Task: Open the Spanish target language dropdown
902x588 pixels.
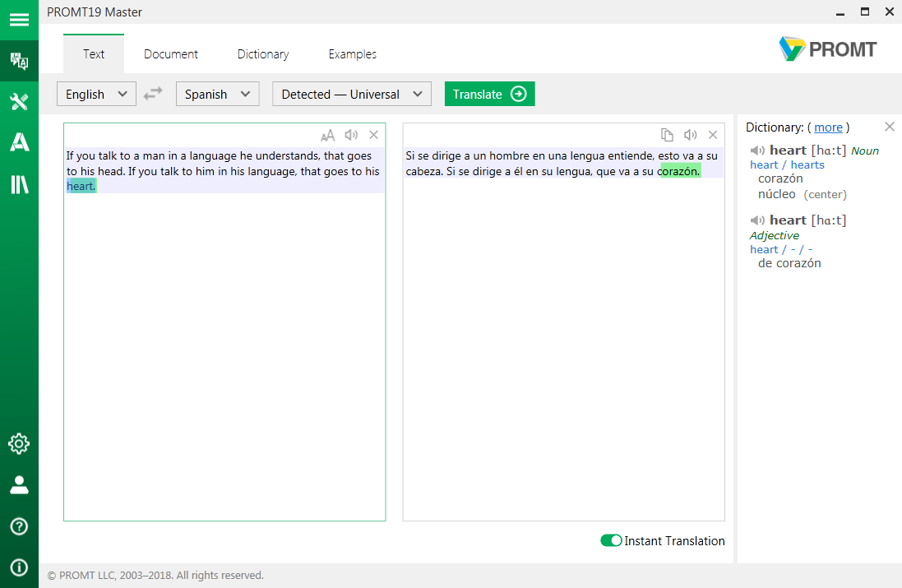Action: [217, 94]
